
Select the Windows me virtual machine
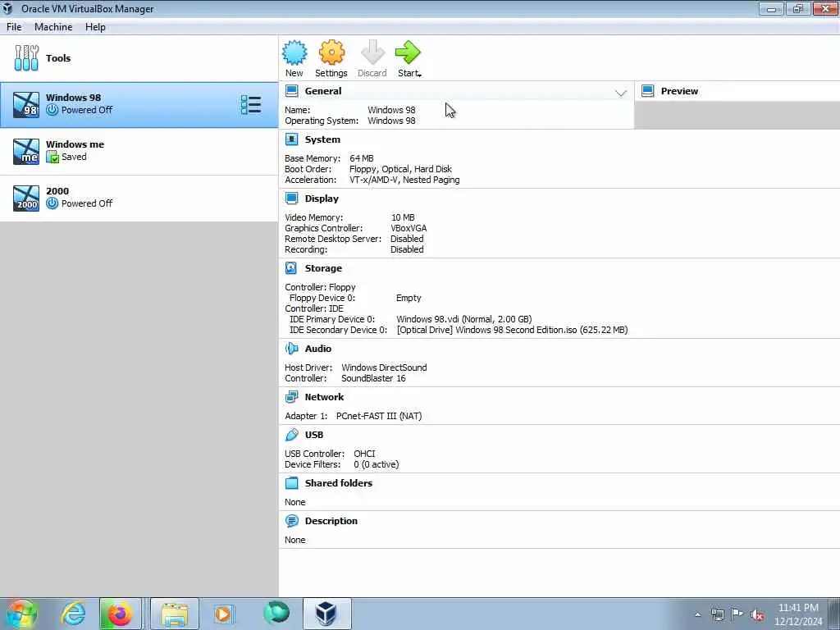[x=139, y=152]
